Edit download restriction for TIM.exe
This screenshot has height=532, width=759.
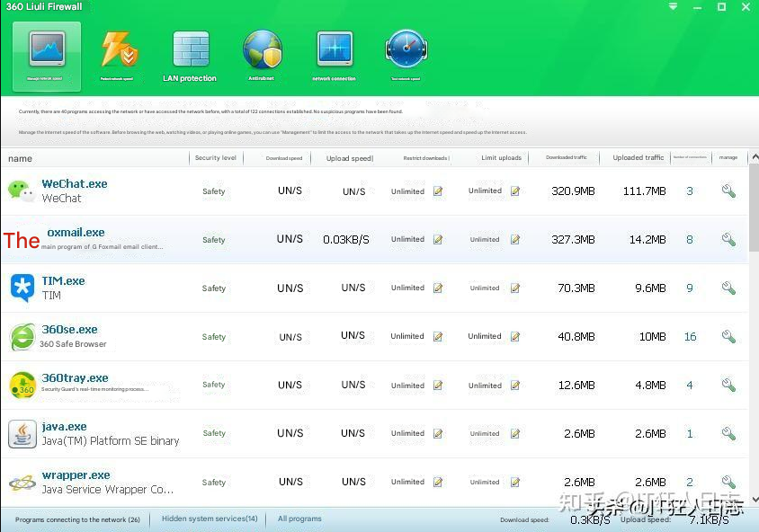pos(438,288)
